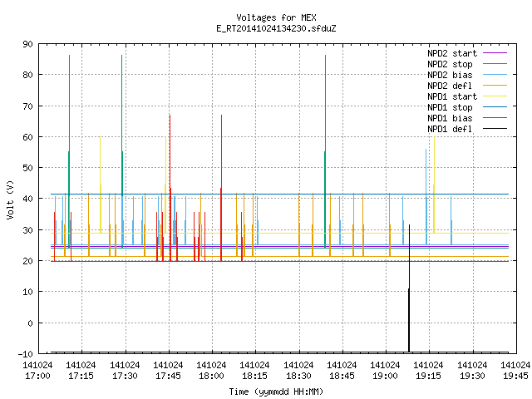Select the y-axis tick value 20
The height and width of the screenshot is (399, 532).
[x=27, y=261]
